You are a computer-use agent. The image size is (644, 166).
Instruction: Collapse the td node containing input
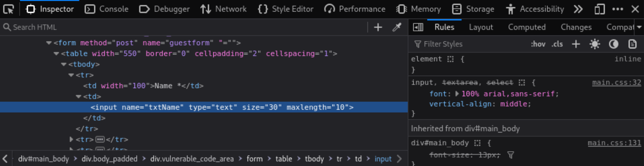[79, 97]
